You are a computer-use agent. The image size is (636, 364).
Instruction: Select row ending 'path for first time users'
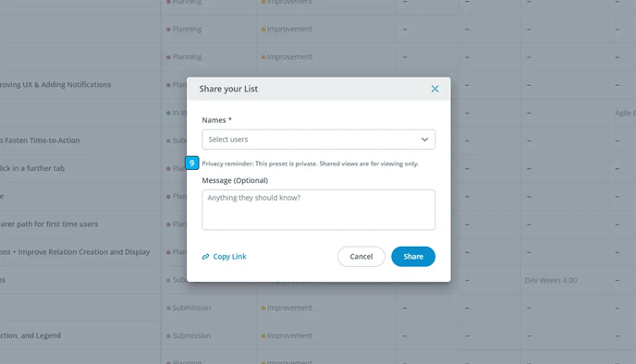[x=49, y=224]
